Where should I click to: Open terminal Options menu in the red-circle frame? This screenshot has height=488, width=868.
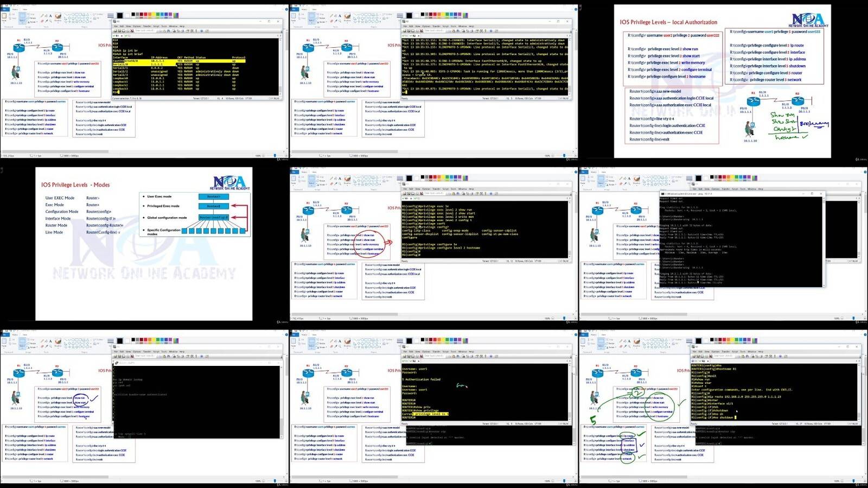pos(426,188)
